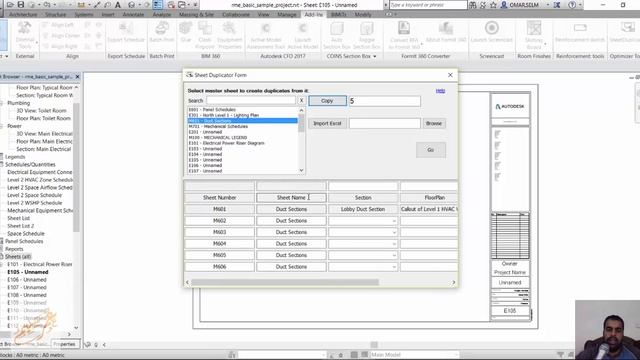Click the Go button

(431, 150)
